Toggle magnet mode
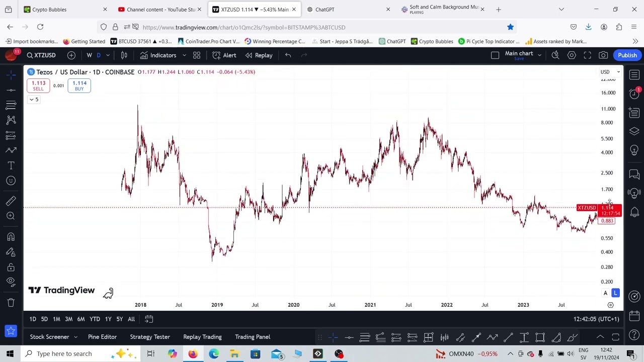Image resolution: width=644 pixels, height=362 pixels. [11, 237]
